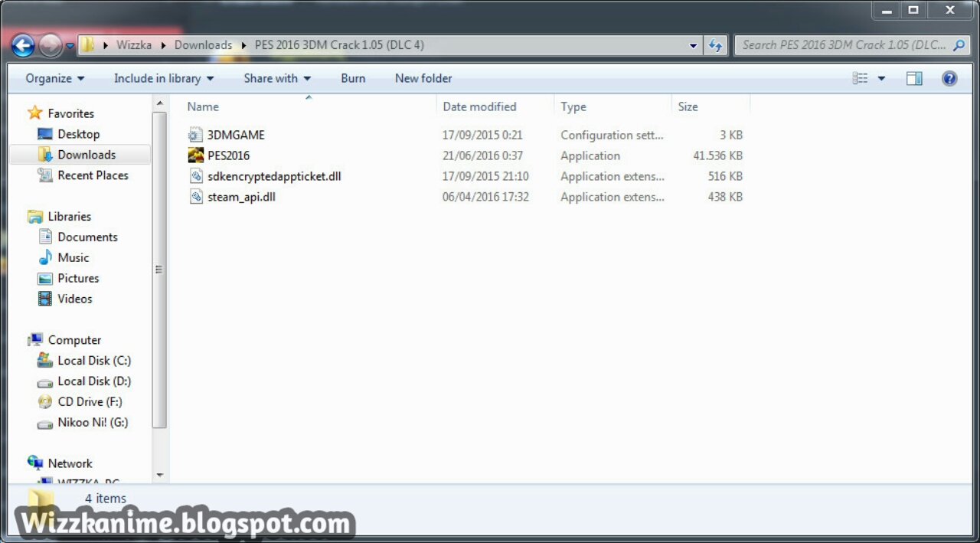This screenshot has width=980, height=543.
Task: Open the Pictures library
Action: click(78, 279)
